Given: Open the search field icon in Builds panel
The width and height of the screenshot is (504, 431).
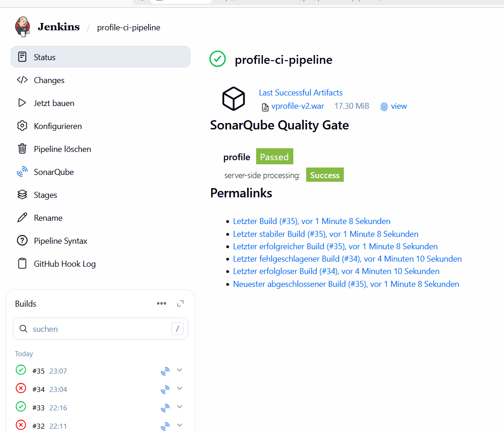Looking at the screenshot, I should [x=23, y=329].
